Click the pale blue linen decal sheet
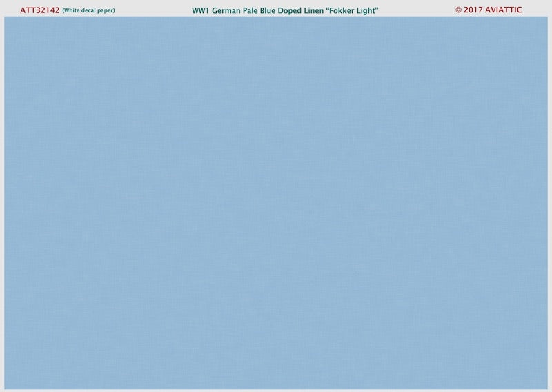552x392 pixels. (276, 203)
